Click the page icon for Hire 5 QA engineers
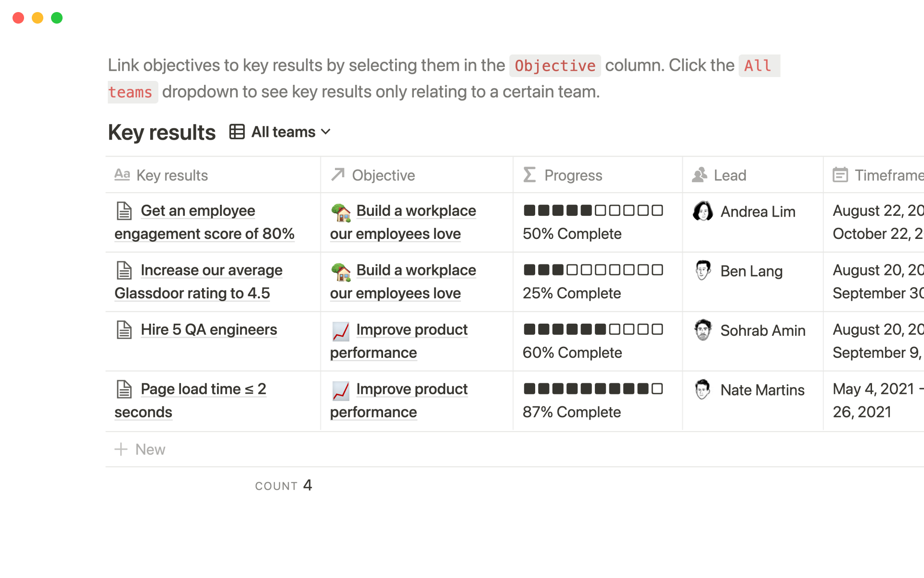 [x=124, y=330]
